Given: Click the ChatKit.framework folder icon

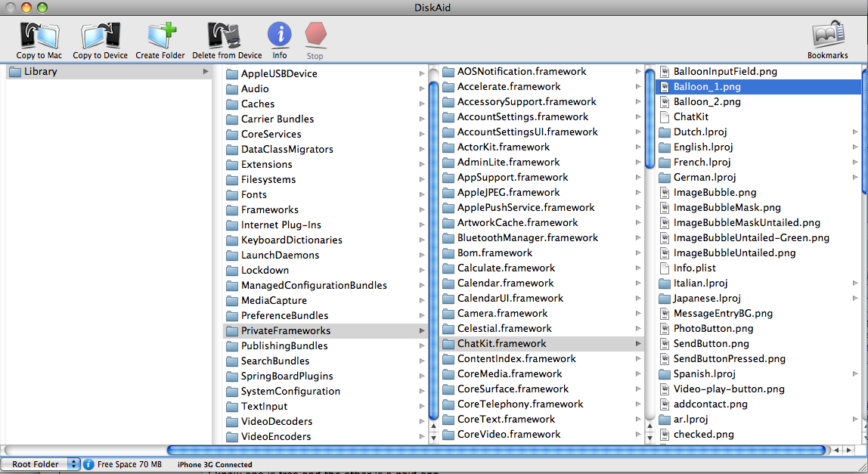Looking at the screenshot, I should click(x=448, y=344).
